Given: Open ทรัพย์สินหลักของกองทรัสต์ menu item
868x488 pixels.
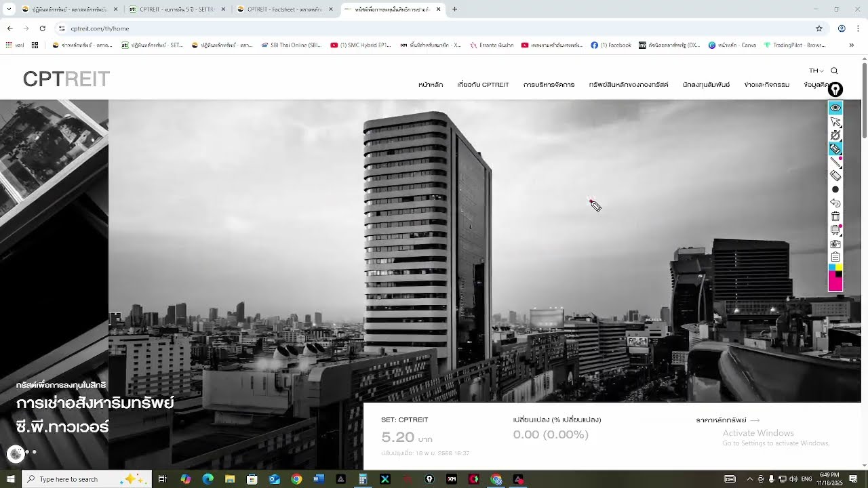Looking at the screenshot, I should (x=629, y=85).
